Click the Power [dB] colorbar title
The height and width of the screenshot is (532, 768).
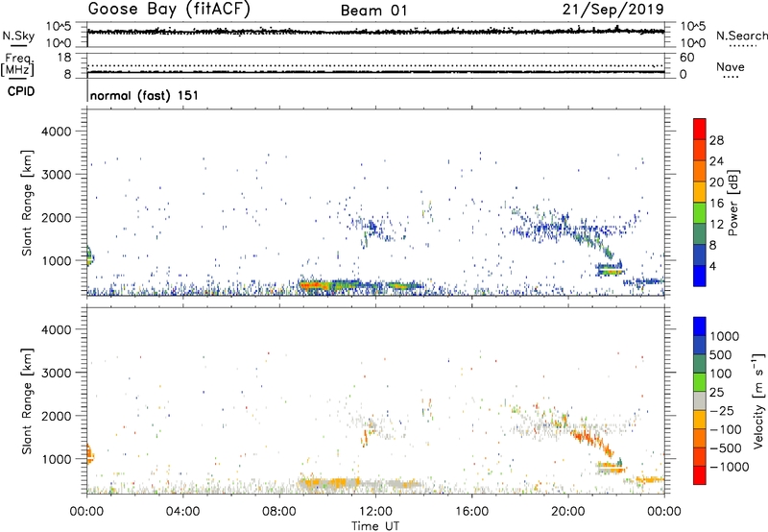coord(732,203)
